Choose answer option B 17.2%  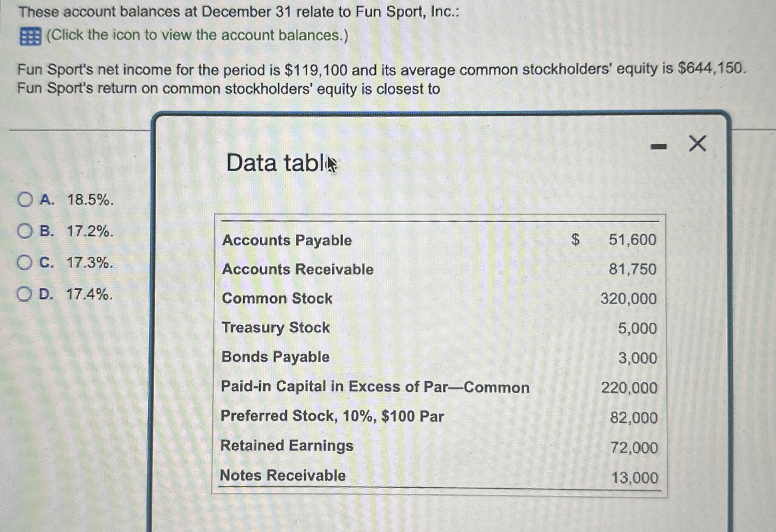point(25,231)
